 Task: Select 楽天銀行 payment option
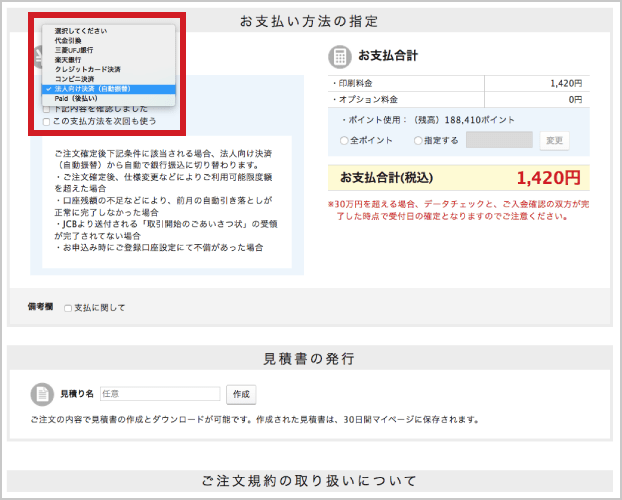pyautogui.click(x=69, y=60)
